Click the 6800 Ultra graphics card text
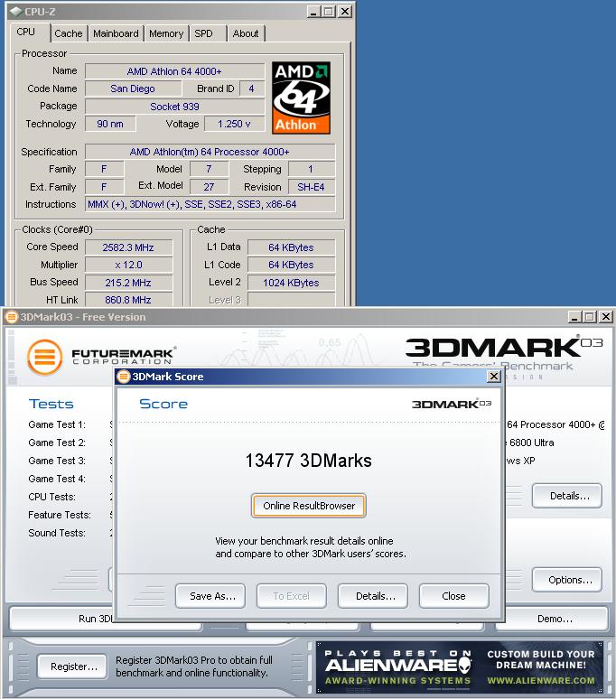Image resolution: width=616 pixels, height=699 pixels. 531,443
